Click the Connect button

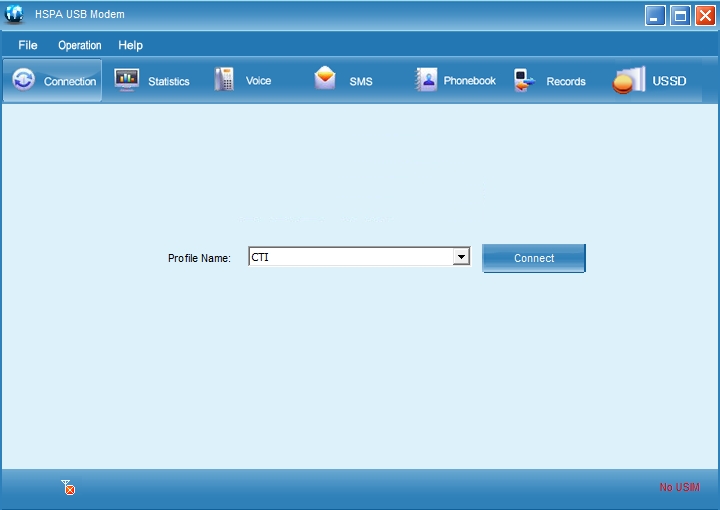pyautogui.click(x=534, y=258)
